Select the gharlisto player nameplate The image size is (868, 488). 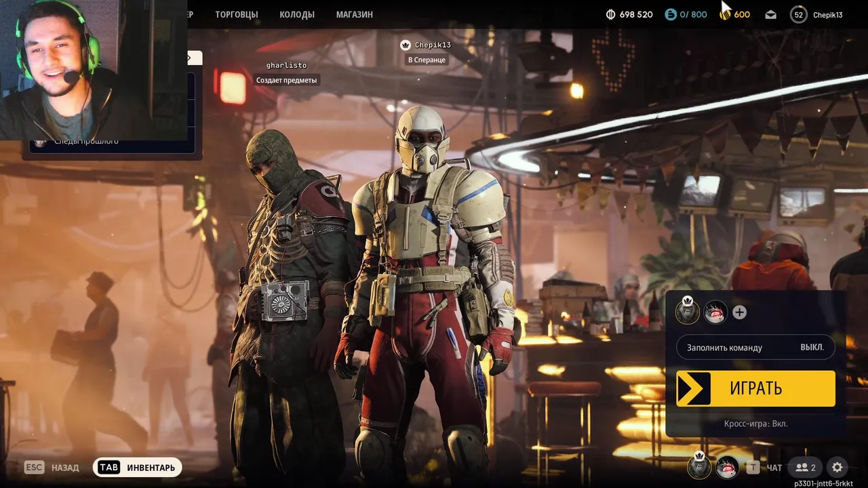point(286,65)
